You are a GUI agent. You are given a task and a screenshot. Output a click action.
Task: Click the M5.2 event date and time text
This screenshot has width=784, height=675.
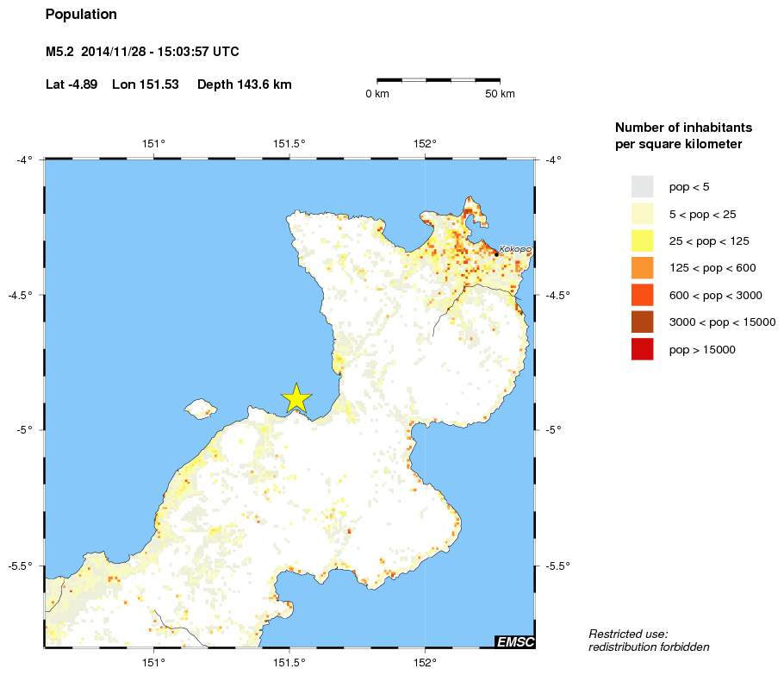pos(142,52)
